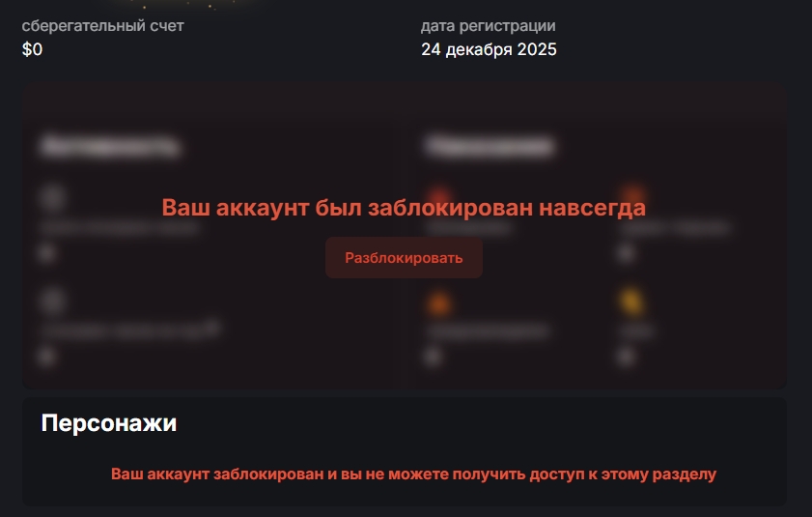The height and width of the screenshot is (517, 812).
Task: Click the blocked section access warning text
Action: coord(414,474)
